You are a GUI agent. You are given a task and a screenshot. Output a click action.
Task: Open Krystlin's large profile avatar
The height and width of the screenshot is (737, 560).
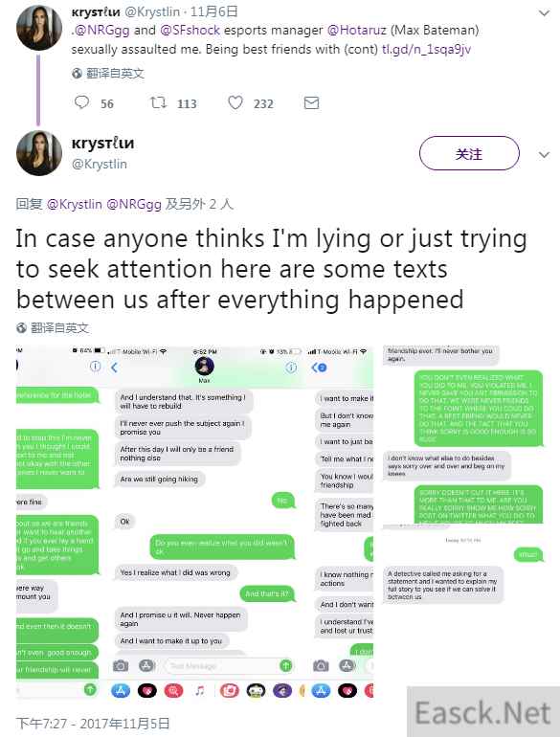[x=39, y=153]
